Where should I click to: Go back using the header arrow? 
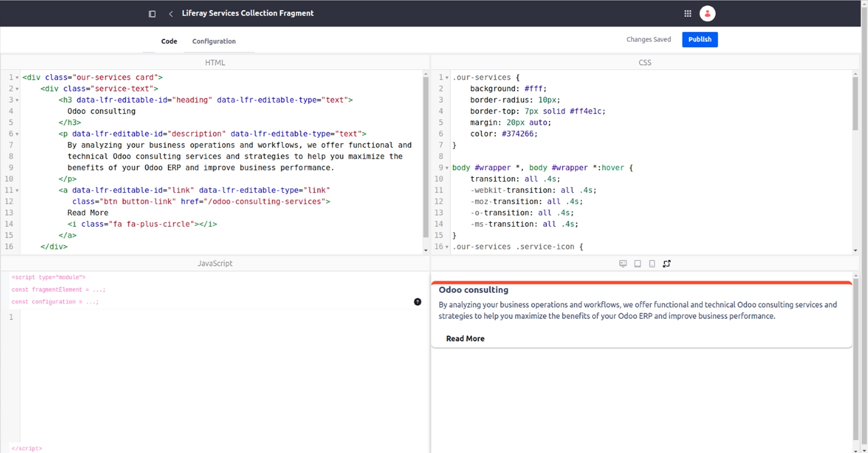point(171,14)
